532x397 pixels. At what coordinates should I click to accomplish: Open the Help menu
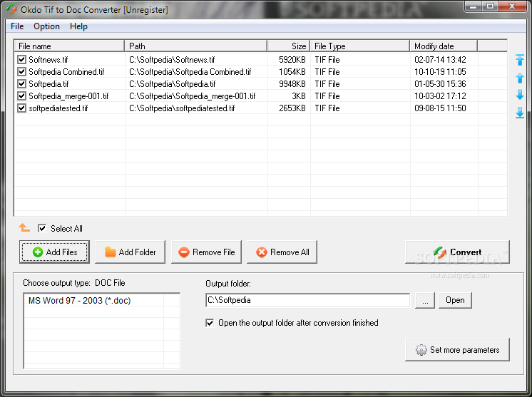click(78, 26)
